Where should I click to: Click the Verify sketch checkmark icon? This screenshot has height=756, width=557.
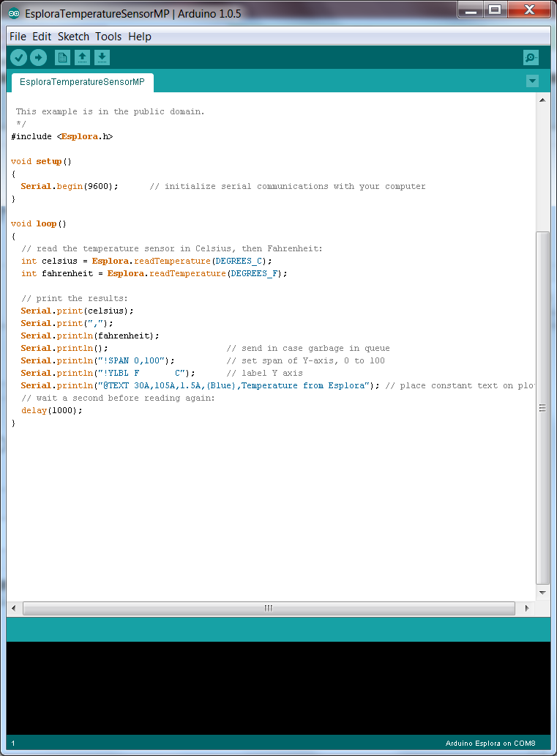point(18,58)
